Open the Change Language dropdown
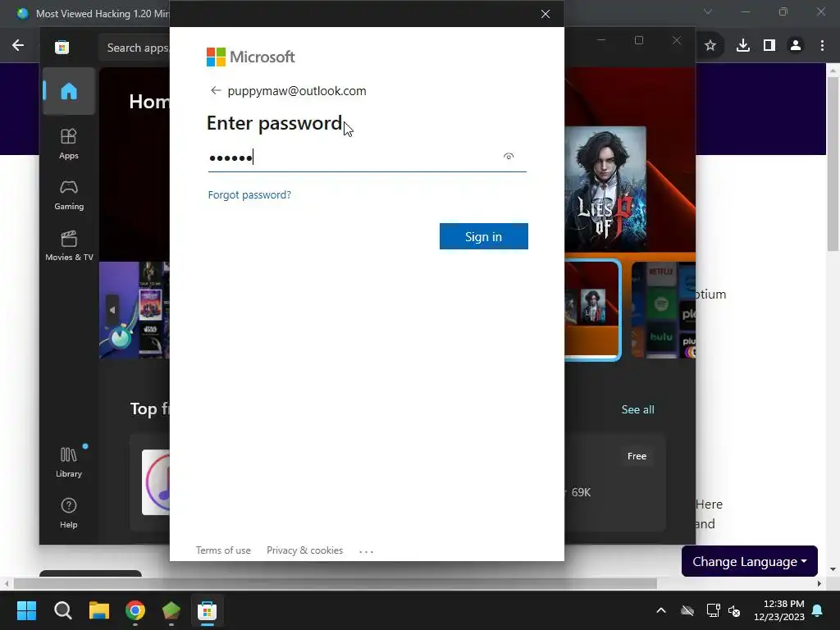Screen dimensions: 840x630 tap(750, 561)
